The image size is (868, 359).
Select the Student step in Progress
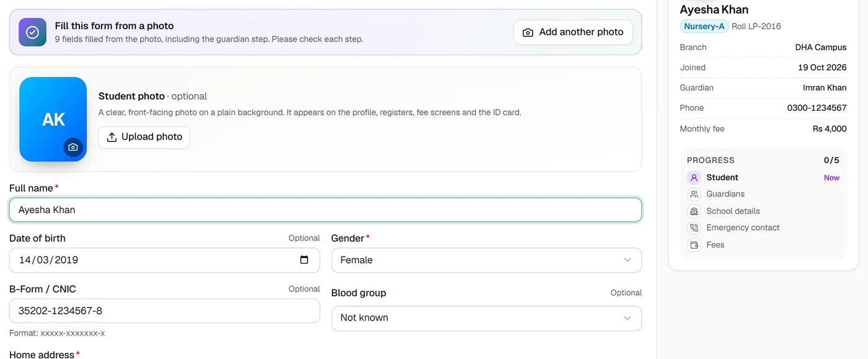click(722, 177)
